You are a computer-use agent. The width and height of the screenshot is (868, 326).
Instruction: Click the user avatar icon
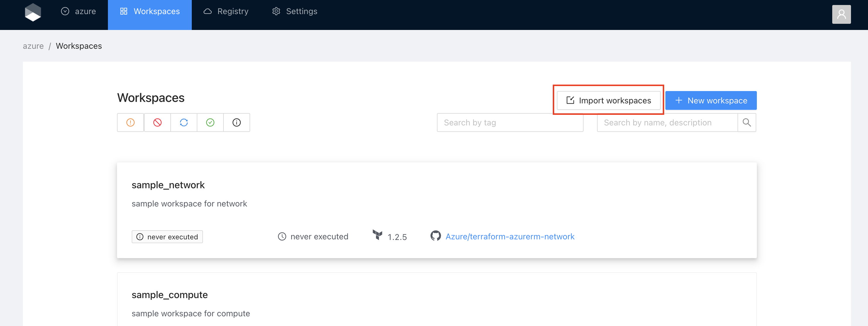tap(841, 14)
